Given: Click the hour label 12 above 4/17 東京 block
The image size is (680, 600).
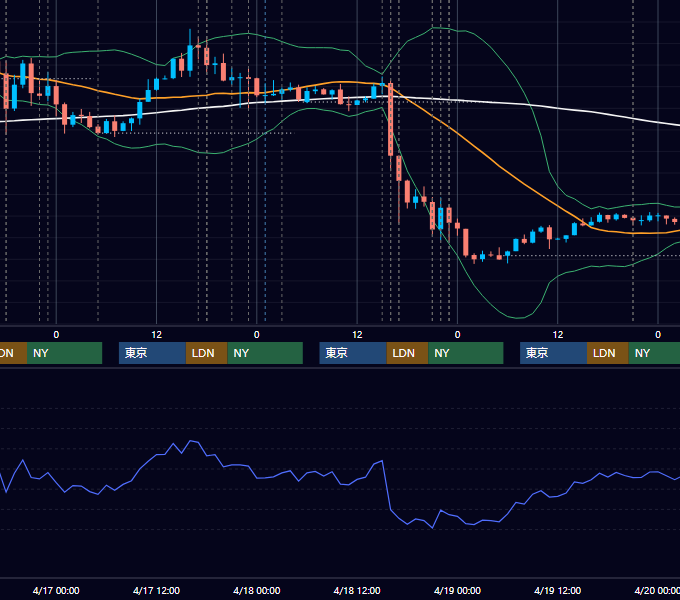Looking at the screenshot, I should [157, 335].
